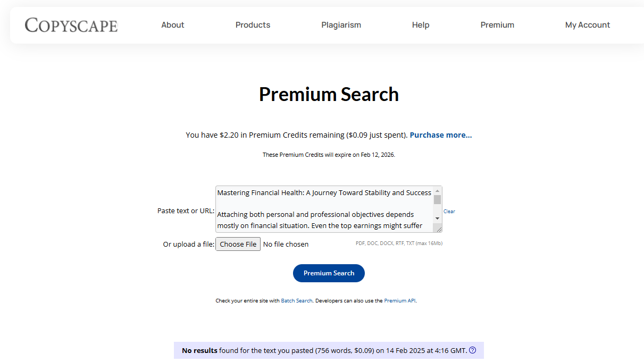Image resolution: width=644 pixels, height=362 pixels.
Task: Open the Products menu
Action: (253, 25)
